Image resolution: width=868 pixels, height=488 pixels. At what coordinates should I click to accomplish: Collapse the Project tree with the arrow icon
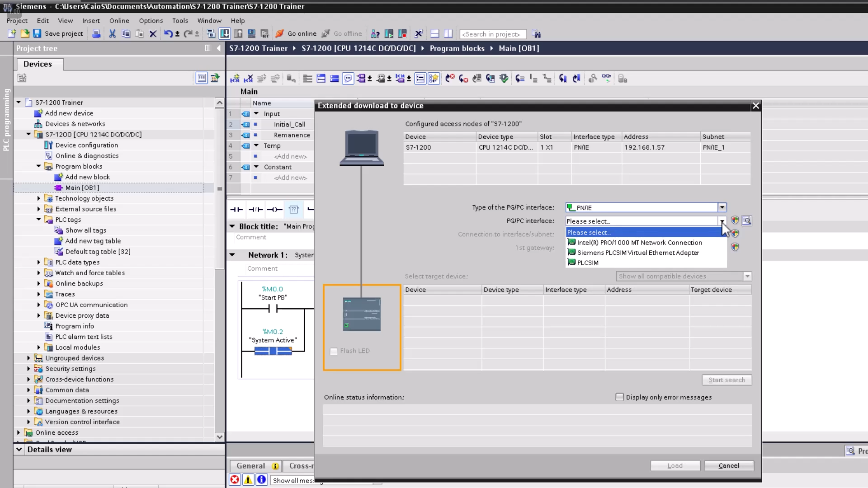[219, 48]
